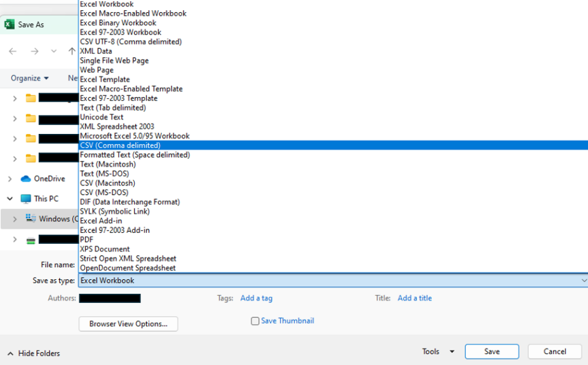Click the Excel icon in Save As title
Screen dimensions: 588x365
pyautogui.click(x=10, y=25)
